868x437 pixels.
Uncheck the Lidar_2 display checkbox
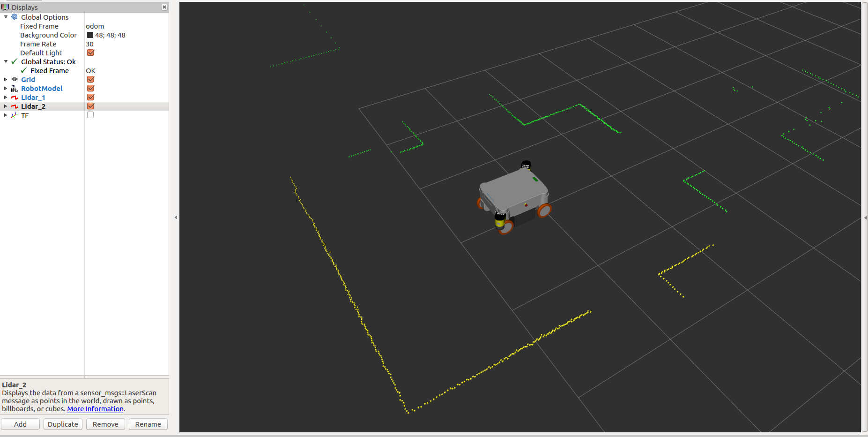click(91, 106)
